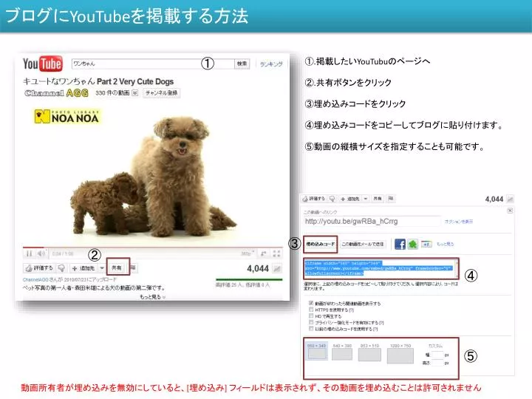The image size is (532, 399).
Task: Enable プライバシー強化モード checkbox
Action: 311,322
